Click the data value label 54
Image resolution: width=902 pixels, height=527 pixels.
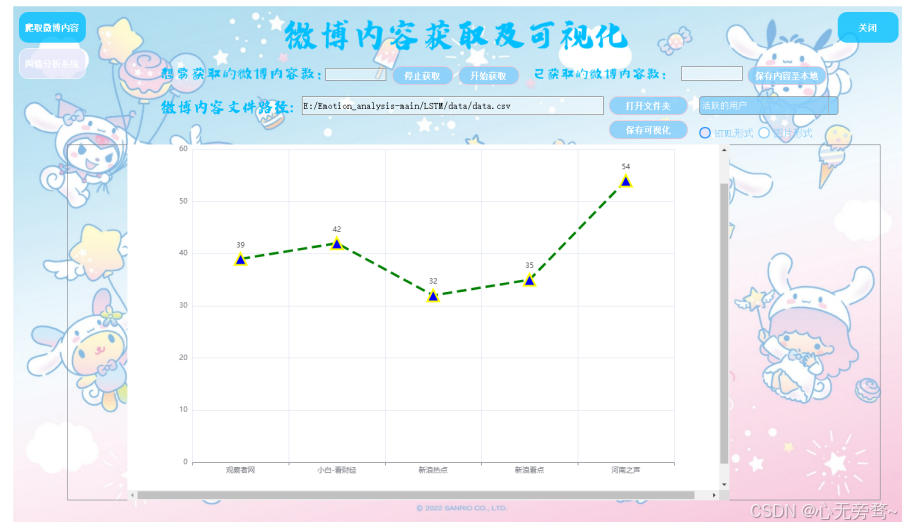pyautogui.click(x=626, y=166)
